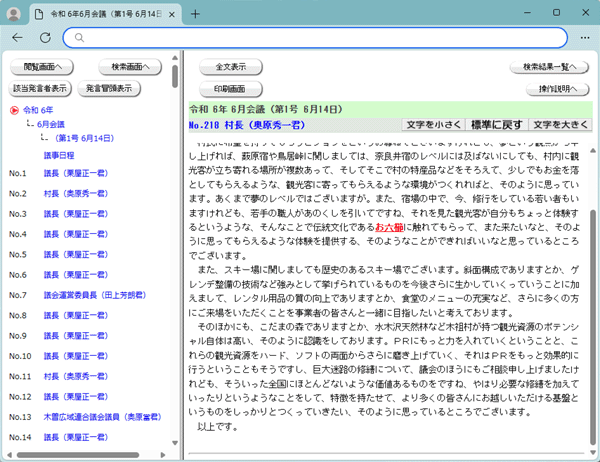Open No.1 議長(栗屋正一君) link
The image size is (600, 462).
click(x=76, y=173)
